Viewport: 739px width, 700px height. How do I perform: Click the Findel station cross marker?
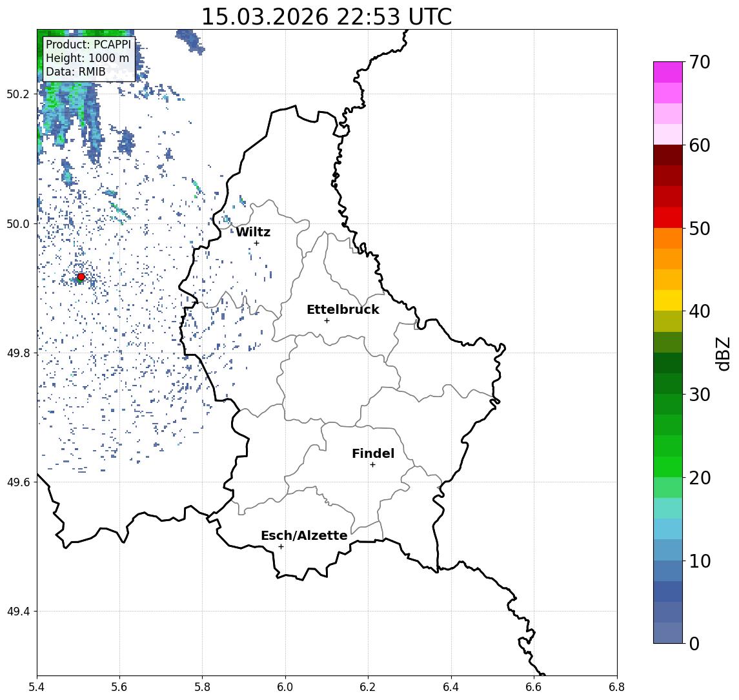[372, 465]
